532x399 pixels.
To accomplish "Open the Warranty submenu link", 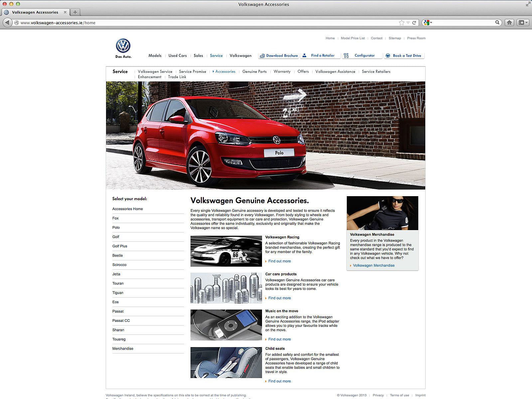I will point(282,71).
